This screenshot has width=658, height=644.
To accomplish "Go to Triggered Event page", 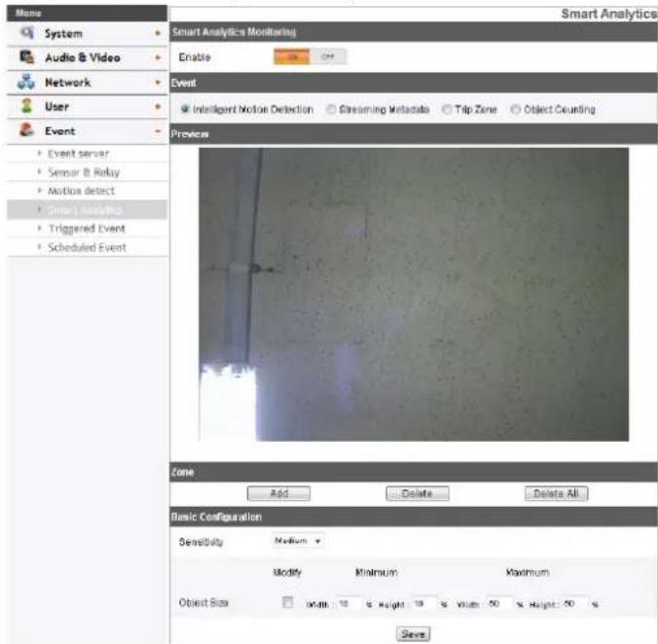I will click(87, 229).
